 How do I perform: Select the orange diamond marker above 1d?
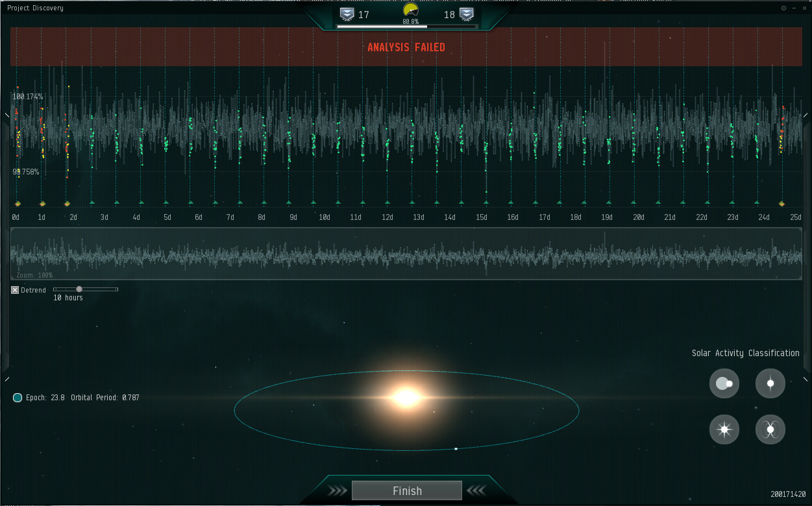pos(42,204)
